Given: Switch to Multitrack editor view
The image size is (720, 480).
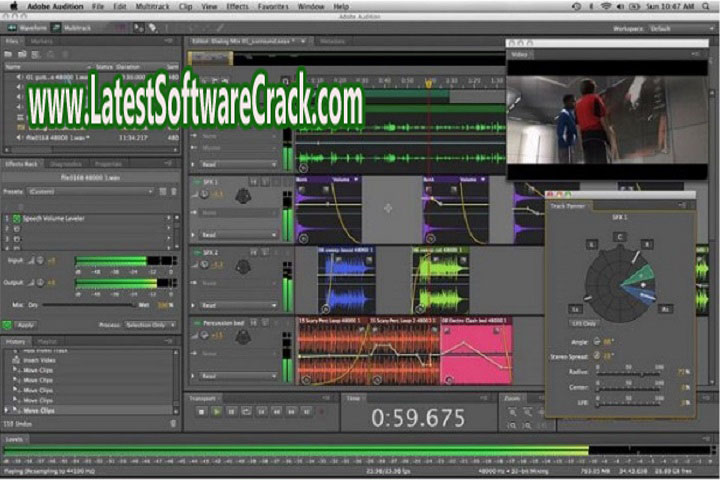Looking at the screenshot, I should pyautogui.click(x=72, y=28).
